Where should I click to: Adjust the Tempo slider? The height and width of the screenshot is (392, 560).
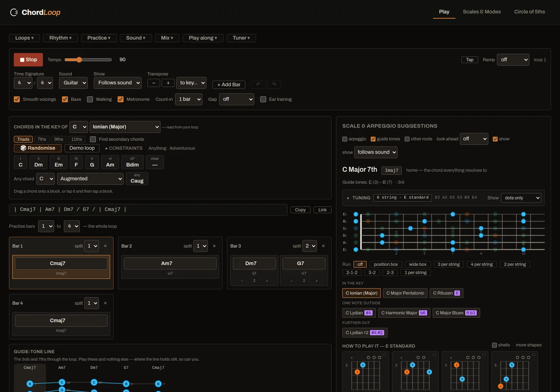click(x=88, y=60)
